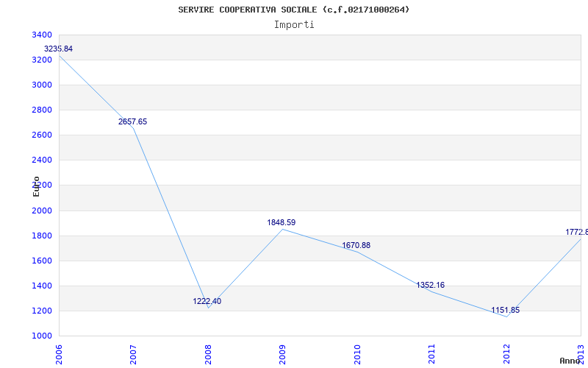Click the 1200 y-axis tick label
The height and width of the screenshot is (368, 588).
(x=42, y=311)
